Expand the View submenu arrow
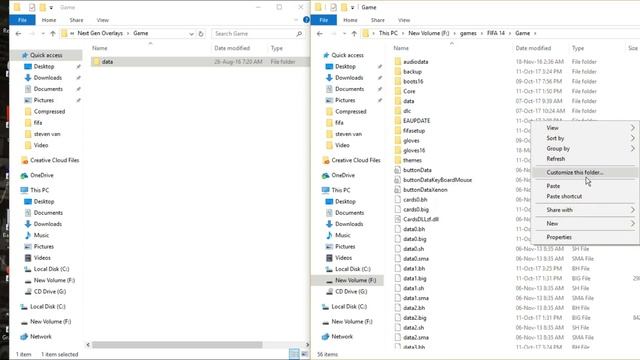Screen dimensions: 640x360 [632, 128]
